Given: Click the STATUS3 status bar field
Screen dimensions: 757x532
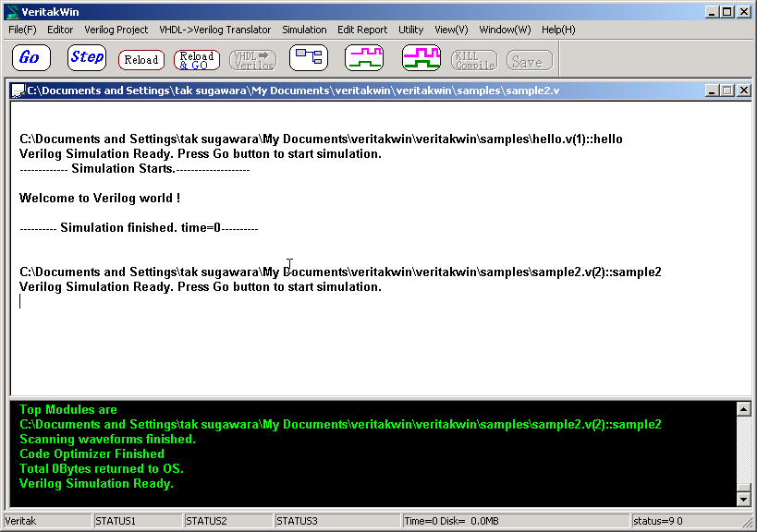Looking at the screenshot, I should pyautogui.click(x=337, y=521).
